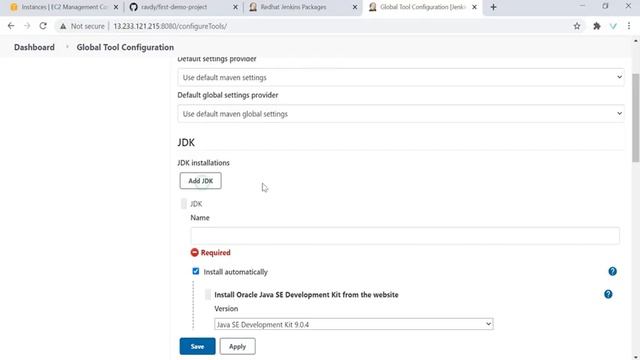Apply the configuration changes

click(237, 347)
